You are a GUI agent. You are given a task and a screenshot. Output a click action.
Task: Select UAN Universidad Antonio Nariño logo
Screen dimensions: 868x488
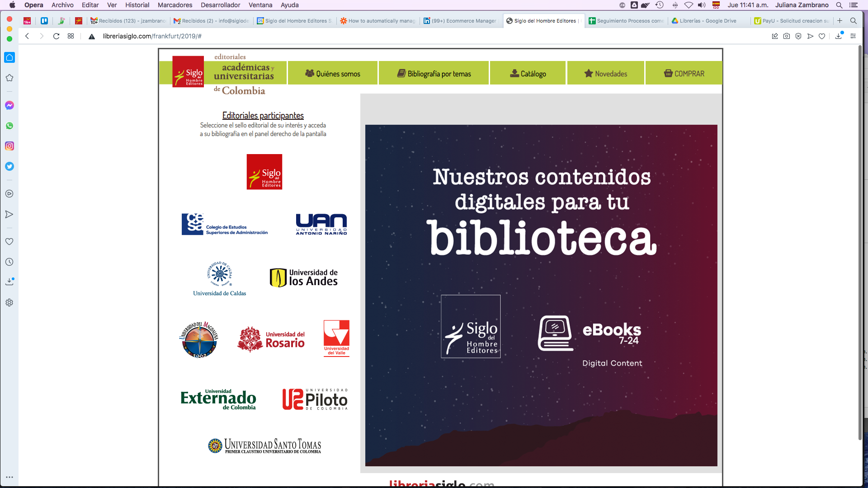tap(321, 224)
